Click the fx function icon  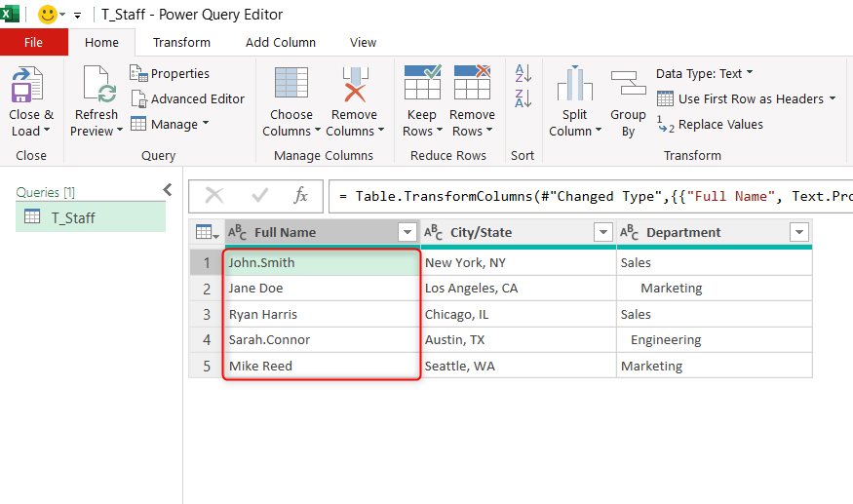pos(301,195)
